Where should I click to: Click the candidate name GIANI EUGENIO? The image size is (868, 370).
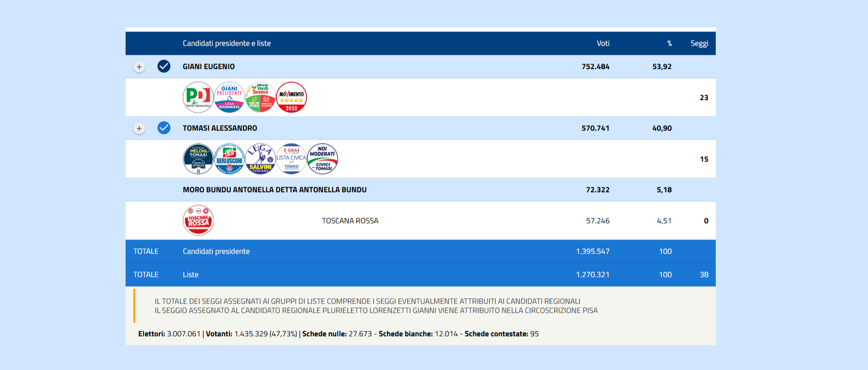(x=209, y=66)
